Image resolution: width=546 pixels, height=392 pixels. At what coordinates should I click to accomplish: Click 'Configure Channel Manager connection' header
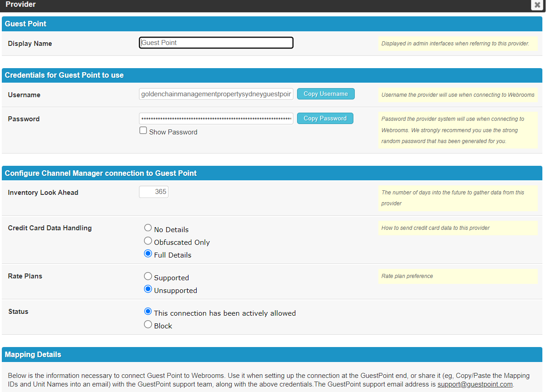(272, 173)
